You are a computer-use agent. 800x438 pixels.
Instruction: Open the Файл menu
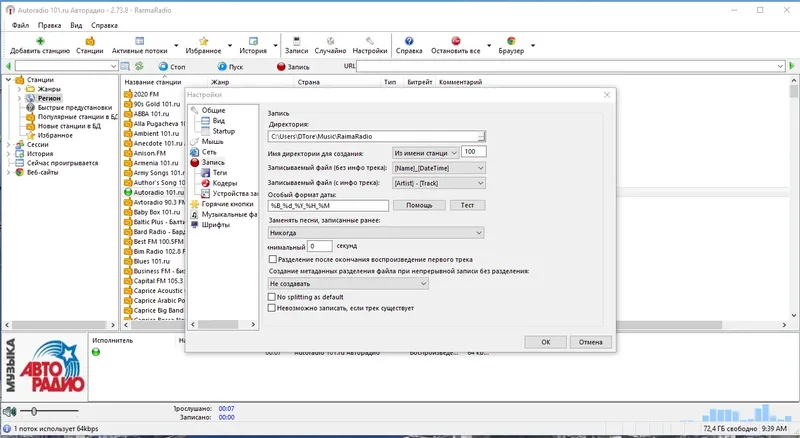(x=20, y=25)
